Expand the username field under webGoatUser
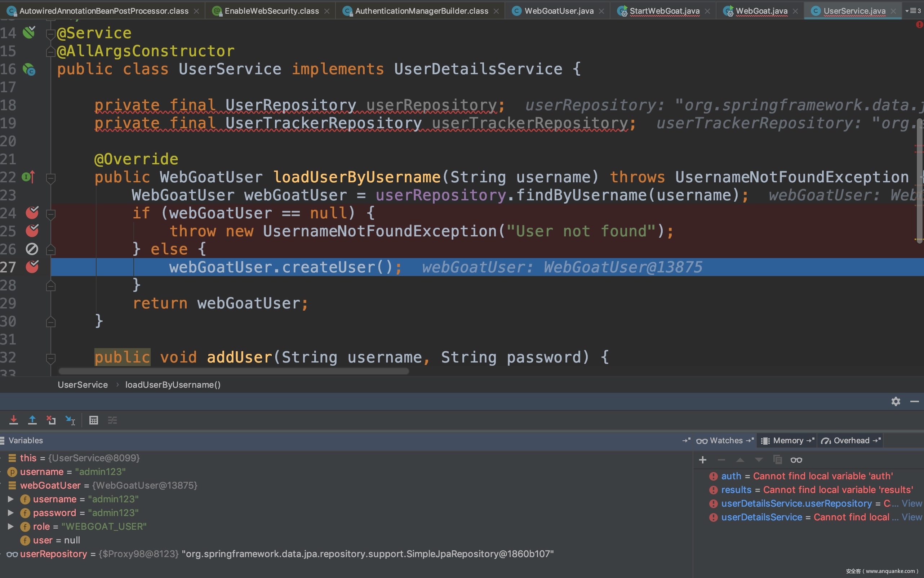 pyautogui.click(x=11, y=499)
